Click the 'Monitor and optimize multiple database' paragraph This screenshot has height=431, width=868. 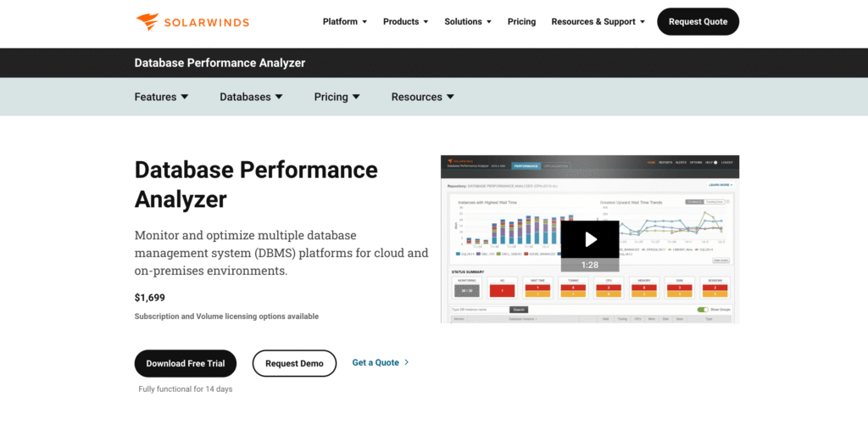click(281, 253)
